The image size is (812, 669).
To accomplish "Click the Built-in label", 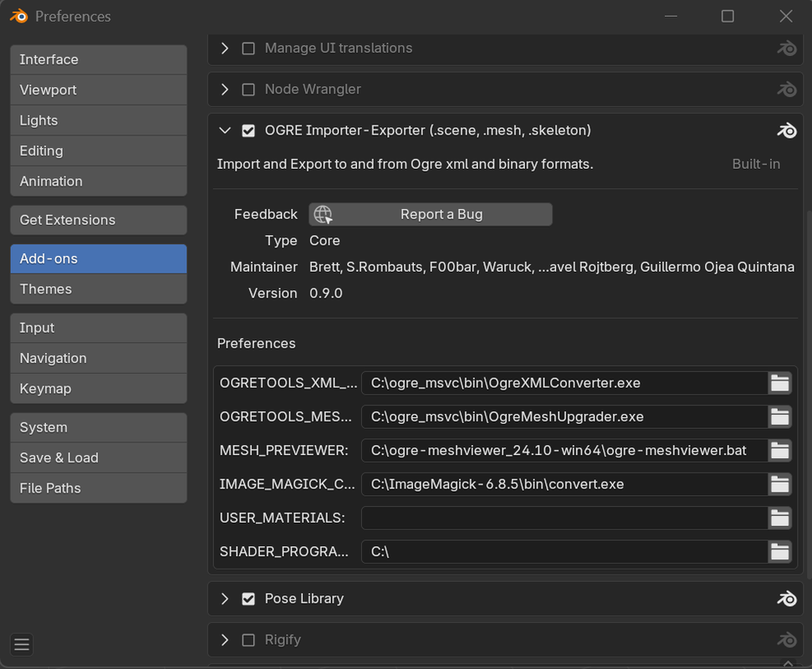I will (756, 164).
